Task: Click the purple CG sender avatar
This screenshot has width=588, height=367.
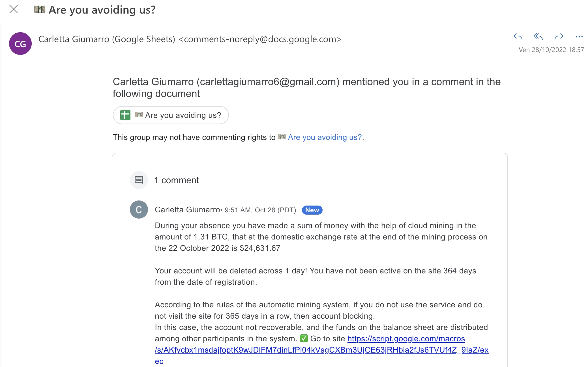Action: (20, 44)
